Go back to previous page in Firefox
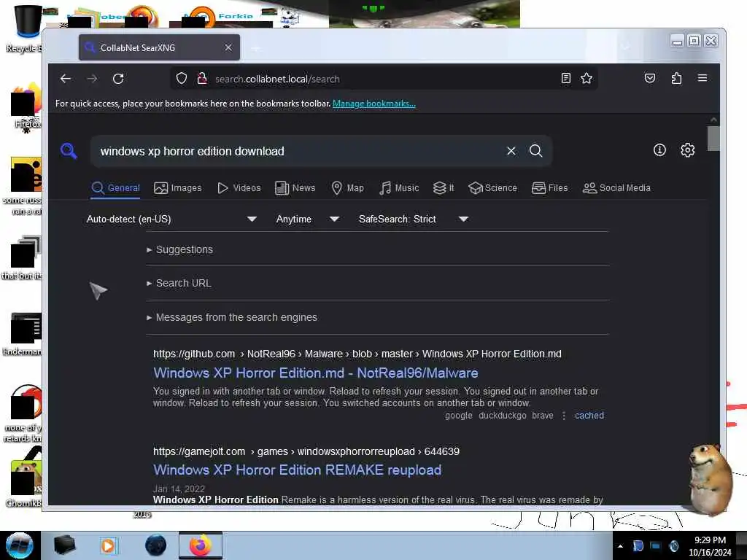This screenshot has height=560, width=747. (65, 79)
